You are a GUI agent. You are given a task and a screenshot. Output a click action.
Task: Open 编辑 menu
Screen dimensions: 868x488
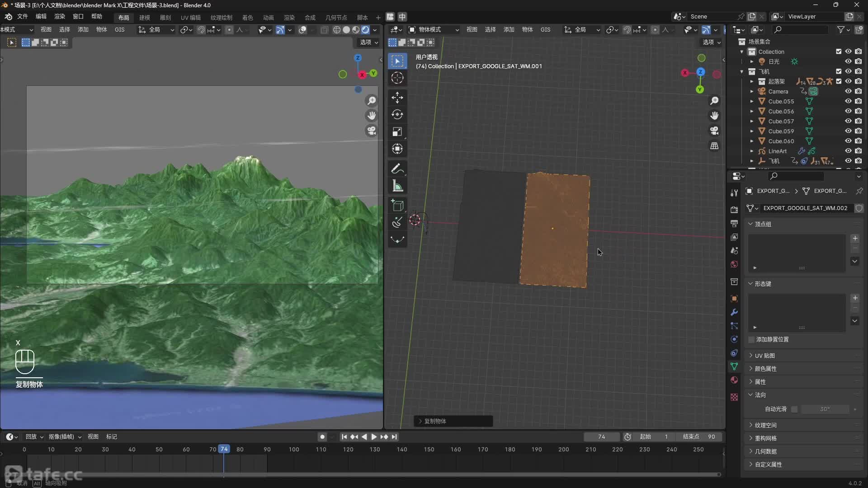41,16
